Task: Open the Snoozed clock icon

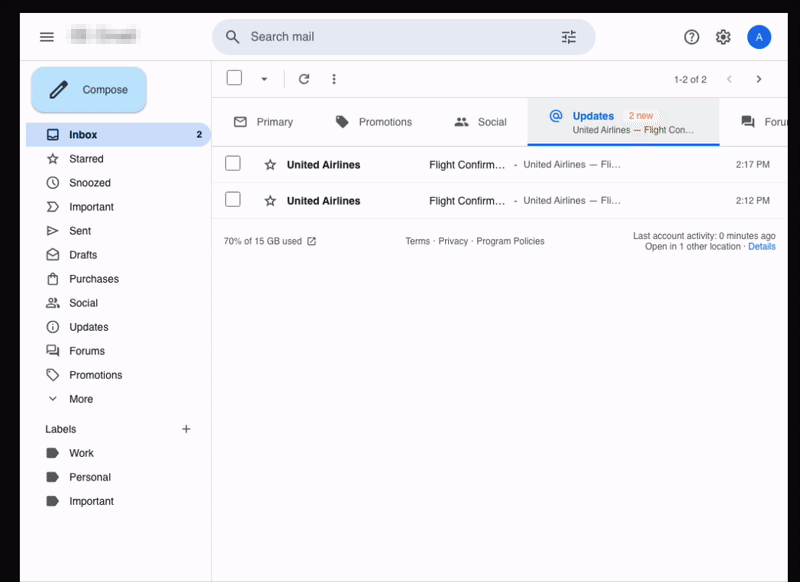Action: (x=51, y=182)
